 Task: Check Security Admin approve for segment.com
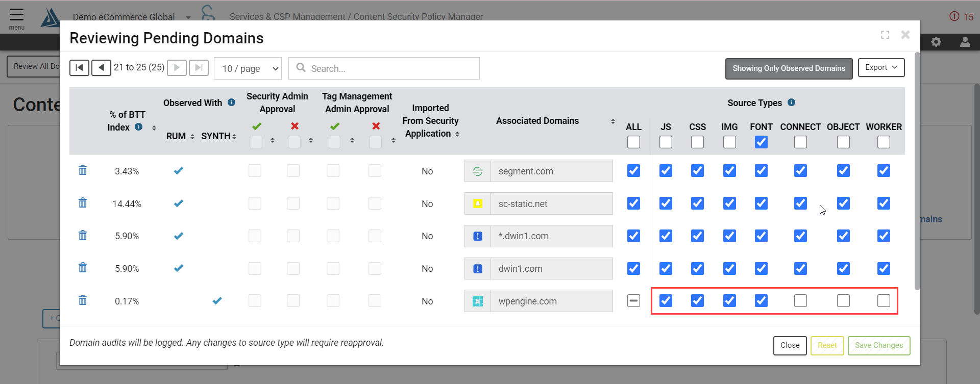tap(255, 170)
